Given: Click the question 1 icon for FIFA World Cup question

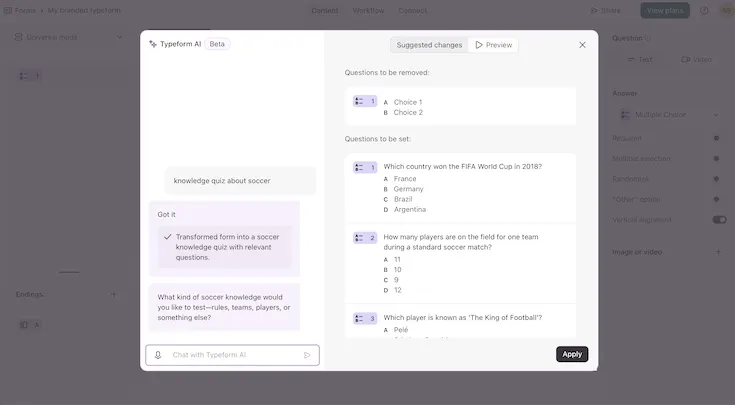Looking at the screenshot, I should [x=365, y=167].
